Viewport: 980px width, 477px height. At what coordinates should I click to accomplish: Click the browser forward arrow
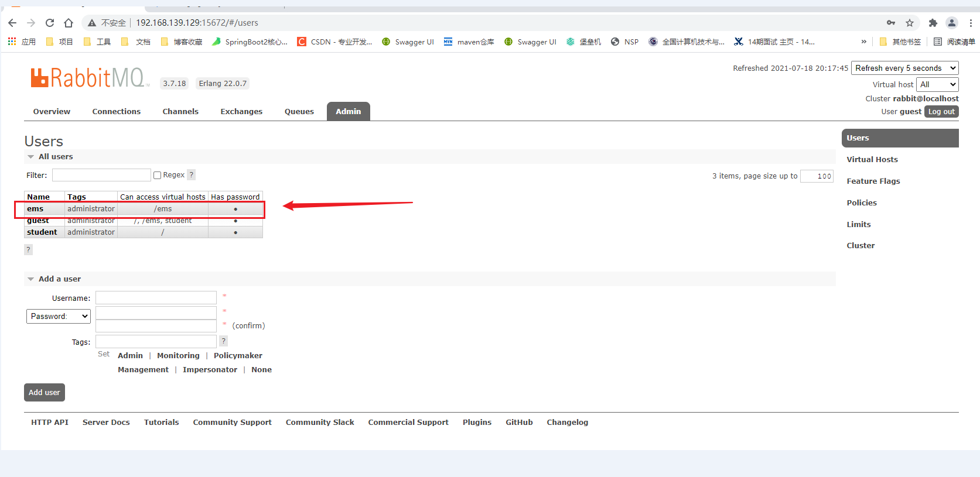[31, 23]
